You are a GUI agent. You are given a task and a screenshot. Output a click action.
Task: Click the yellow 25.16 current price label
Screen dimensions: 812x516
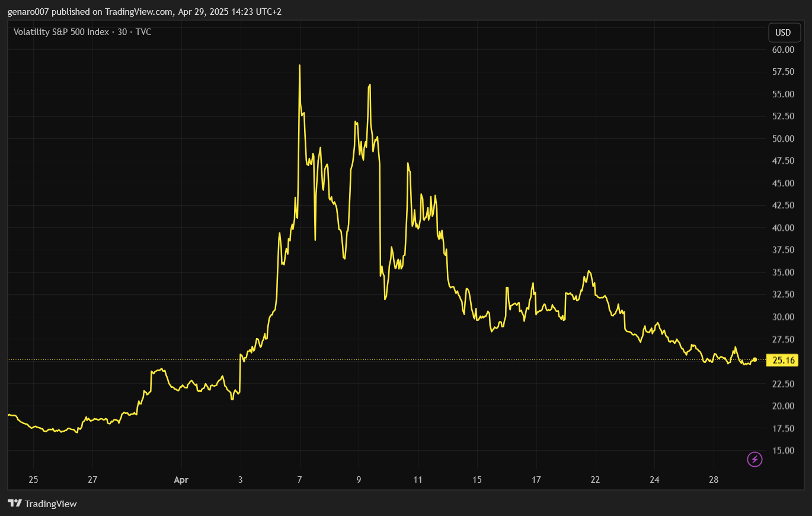782,360
